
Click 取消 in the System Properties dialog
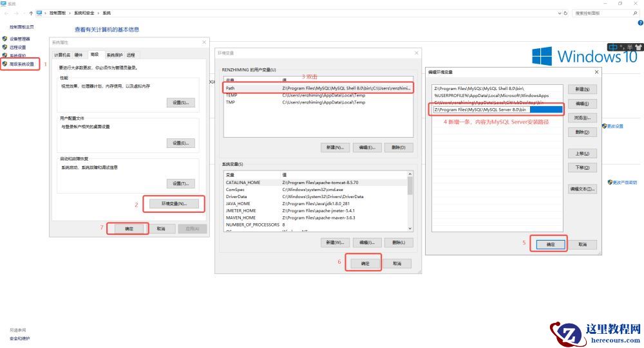(x=161, y=228)
